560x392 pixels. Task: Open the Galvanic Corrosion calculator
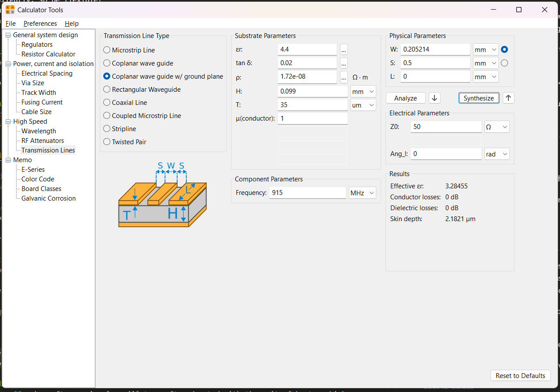(47, 198)
